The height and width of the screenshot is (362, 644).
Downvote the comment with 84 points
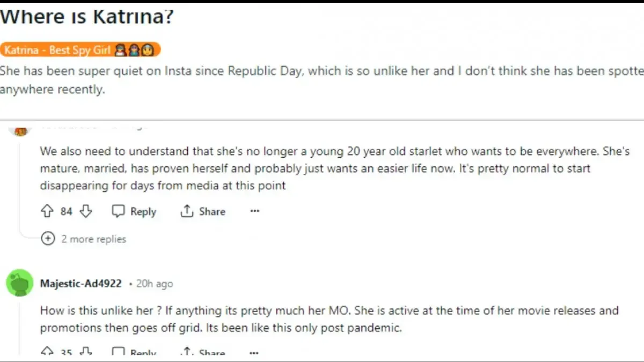point(86,211)
